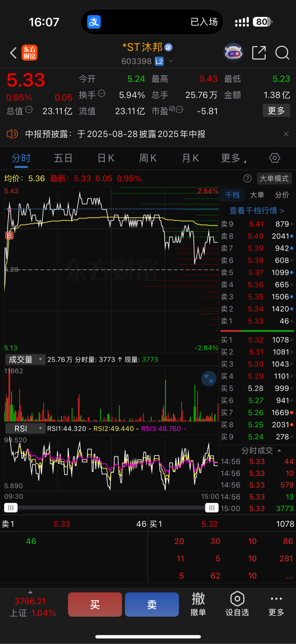Toggle 大单模式 mode
This screenshot has height=644, width=296.
[x=274, y=178]
